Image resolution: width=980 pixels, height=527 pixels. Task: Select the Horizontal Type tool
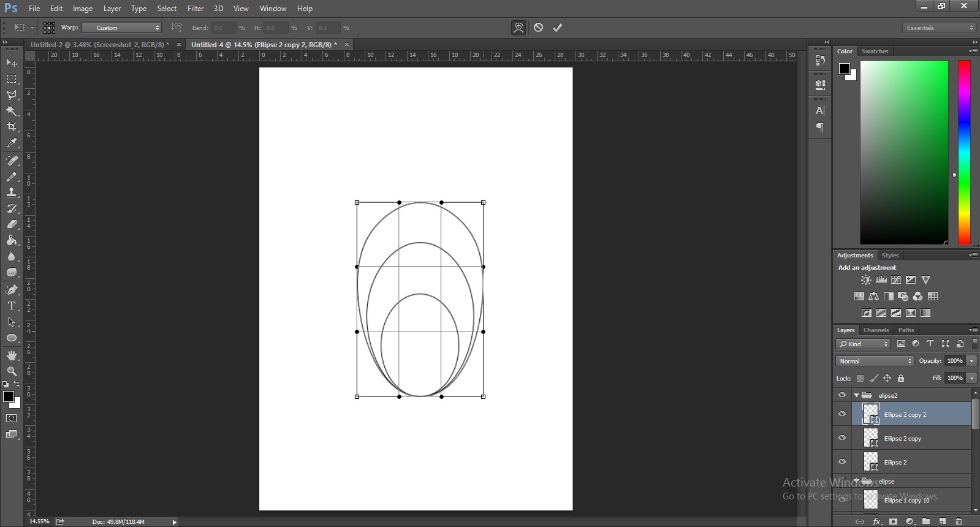point(12,306)
